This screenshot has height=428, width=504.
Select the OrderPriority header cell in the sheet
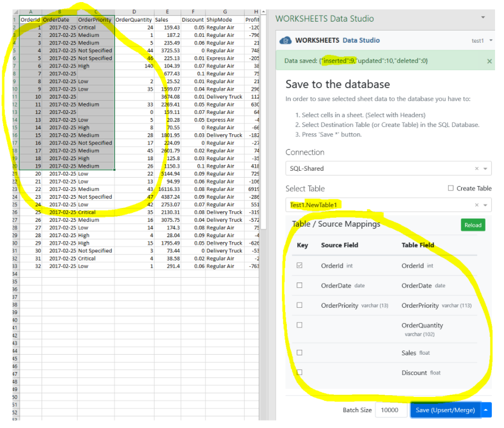pyautogui.click(x=96, y=20)
